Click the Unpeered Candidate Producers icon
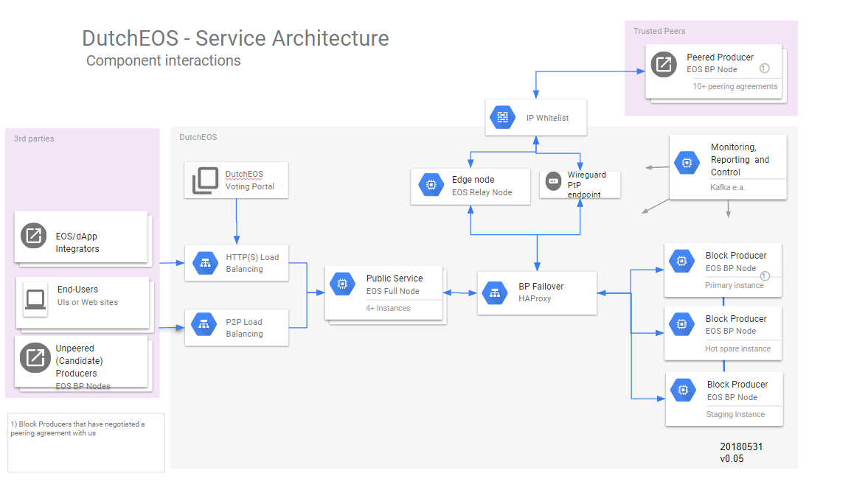Viewport: 868px width, 487px height. tap(35, 357)
